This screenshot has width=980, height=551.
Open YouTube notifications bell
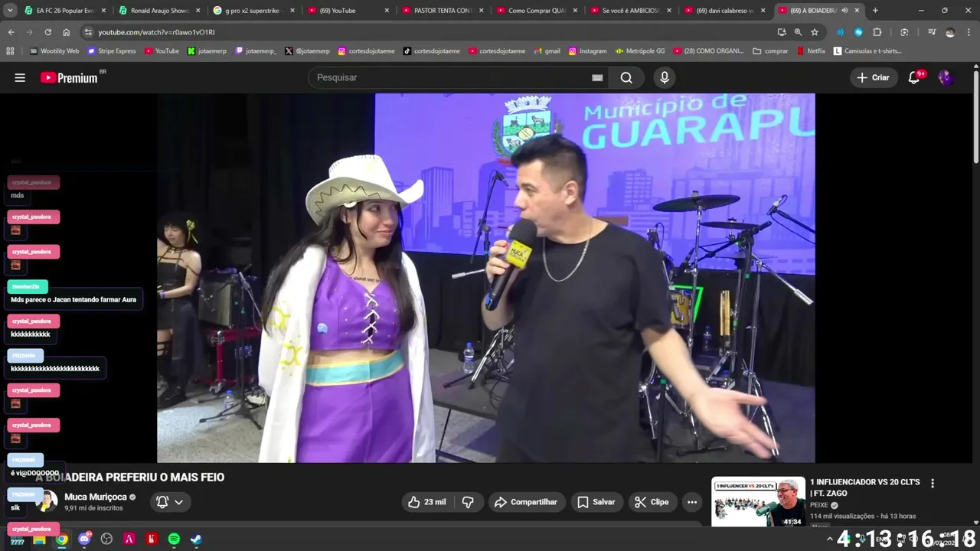click(914, 77)
